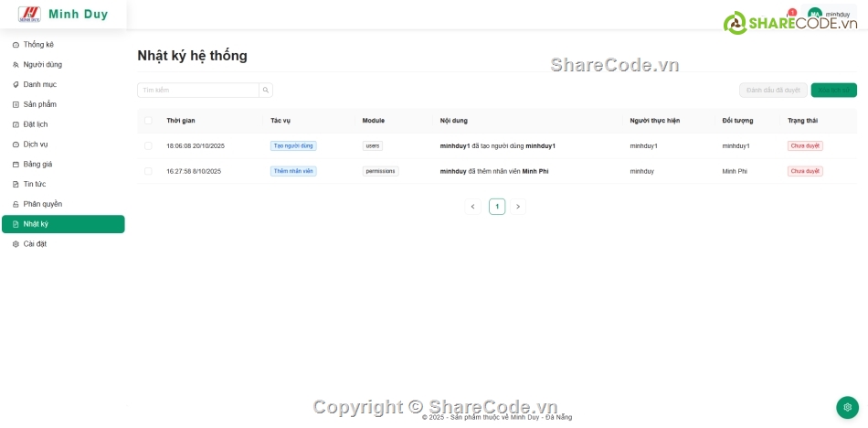Click the Module column header

click(x=373, y=121)
